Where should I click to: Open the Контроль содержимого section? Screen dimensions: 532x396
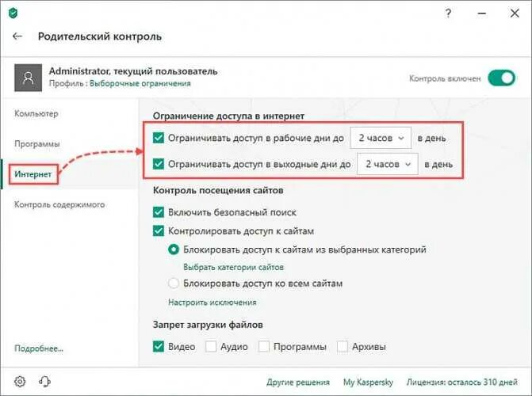tap(59, 204)
